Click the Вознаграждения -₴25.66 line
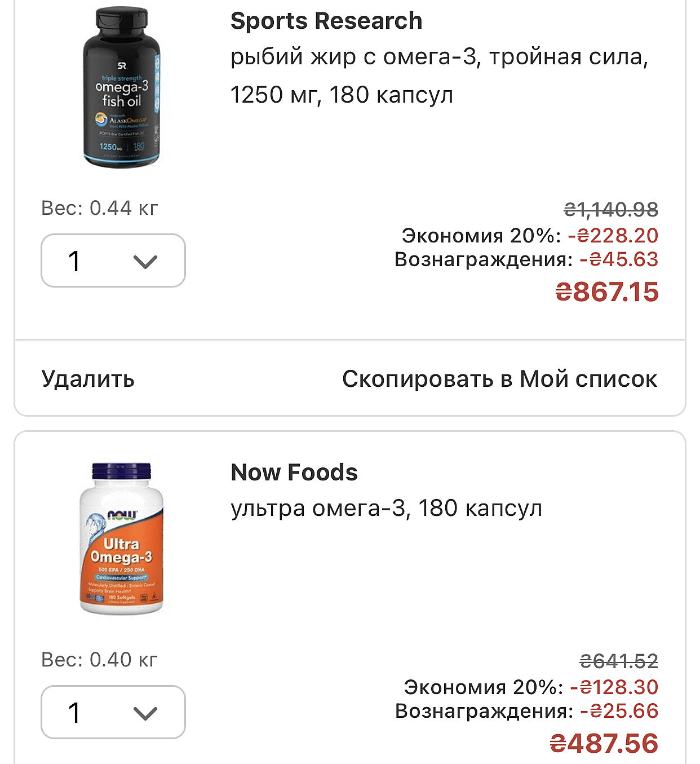This screenshot has height=764, width=700. point(526,711)
